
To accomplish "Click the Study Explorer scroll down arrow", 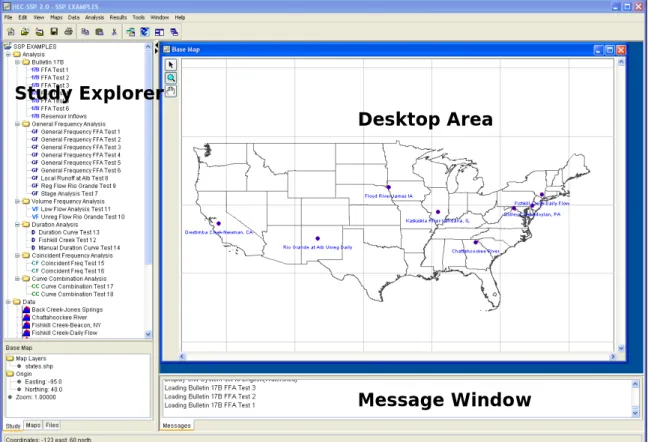I will 148,334.
